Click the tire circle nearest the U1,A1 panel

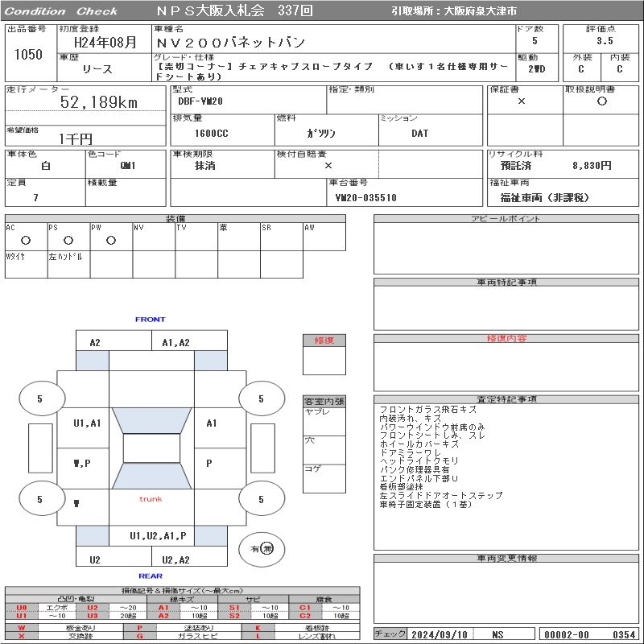pyautogui.click(x=39, y=398)
